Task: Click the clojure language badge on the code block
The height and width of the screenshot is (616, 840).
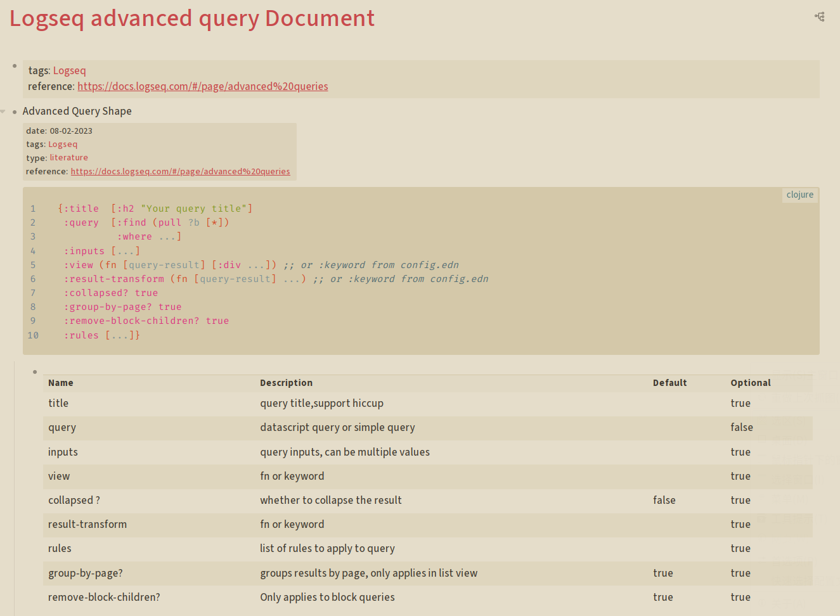Action: (x=799, y=195)
